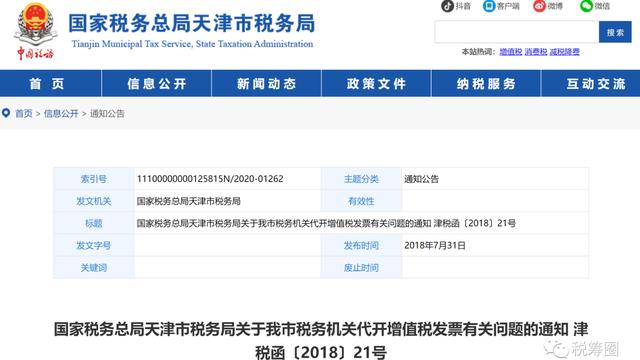Viewport: 640px width, 360px height.
Task: Click the 关键词 label cell
Action: coord(94,268)
